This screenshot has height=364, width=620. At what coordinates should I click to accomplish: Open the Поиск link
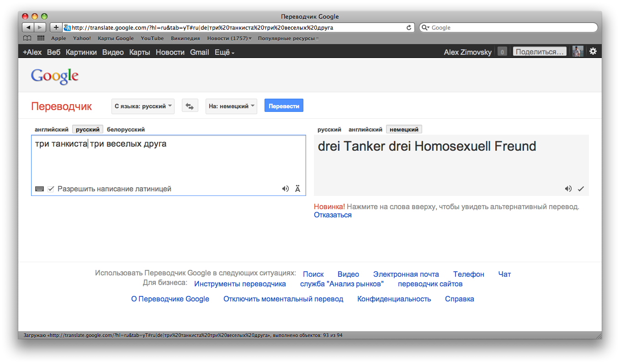[x=313, y=274]
